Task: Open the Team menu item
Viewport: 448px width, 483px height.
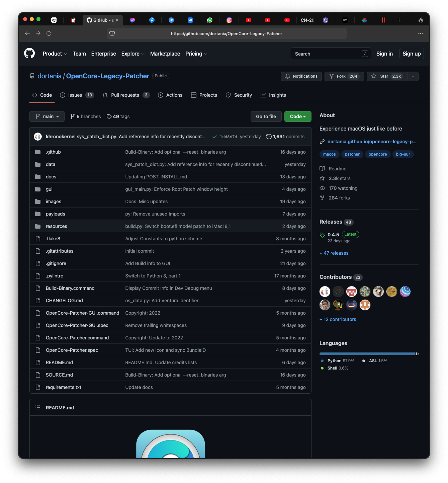Action: (x=79, y=54)
